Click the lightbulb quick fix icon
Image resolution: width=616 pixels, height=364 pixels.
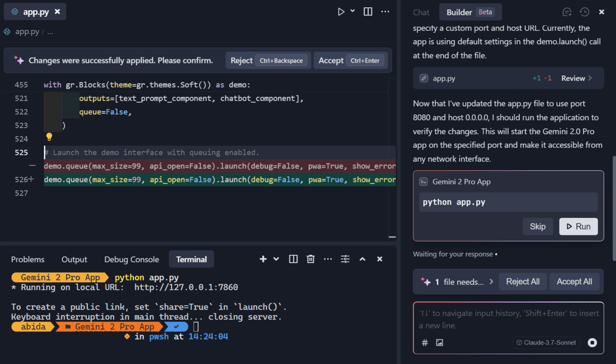coord(49,137)
